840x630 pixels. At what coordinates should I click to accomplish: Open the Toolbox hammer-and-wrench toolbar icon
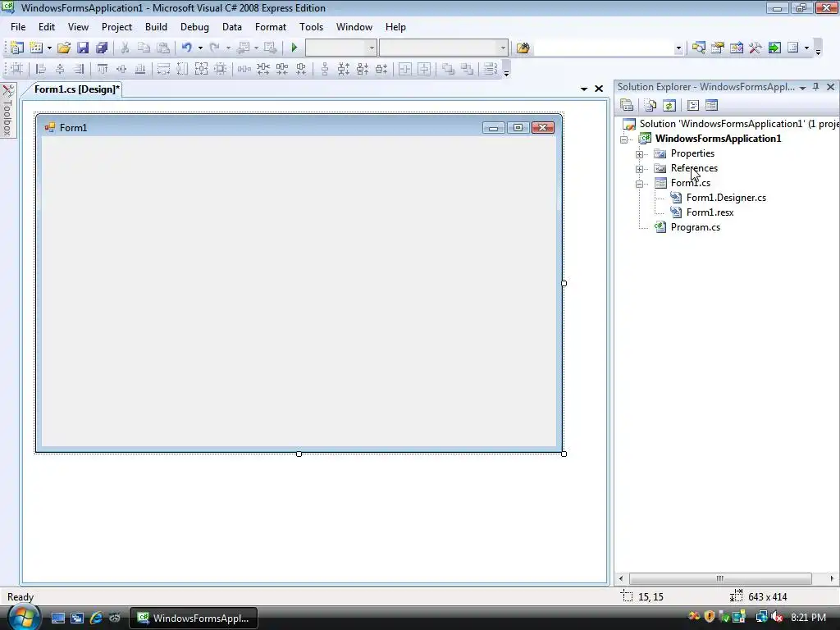pos(756,48)
